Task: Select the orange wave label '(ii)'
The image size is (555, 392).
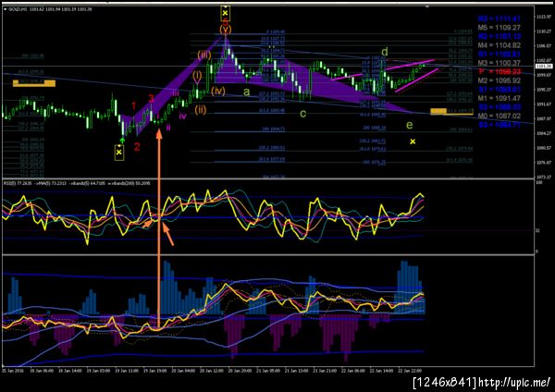Action: tap(201, 109)
